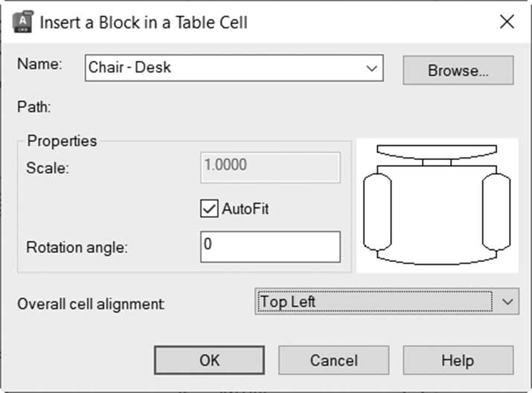This screenshot has width=532, height=393.
Task: Click the AutoCAD icon in the title bar
Action: (23, 22)
